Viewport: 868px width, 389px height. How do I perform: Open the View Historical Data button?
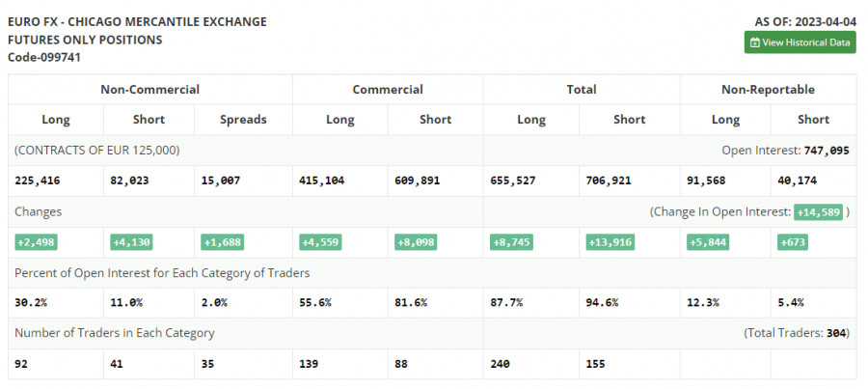[x=800, y=42]
